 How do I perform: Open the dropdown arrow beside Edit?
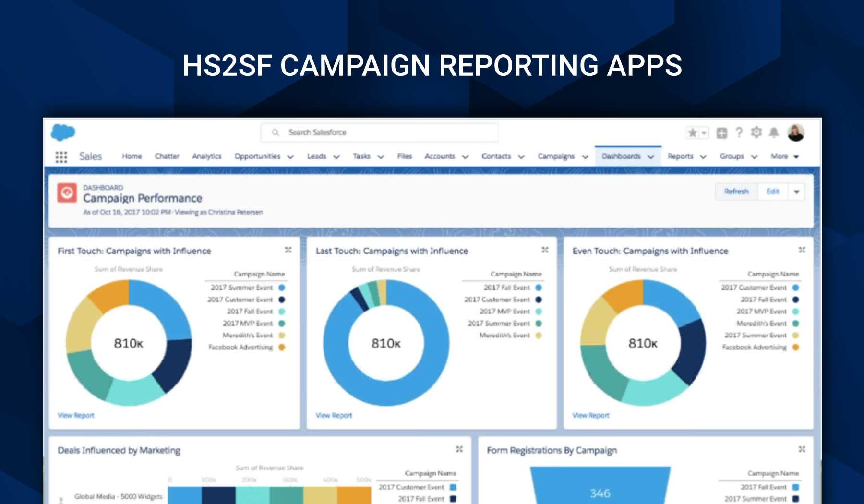click(796, 192)
